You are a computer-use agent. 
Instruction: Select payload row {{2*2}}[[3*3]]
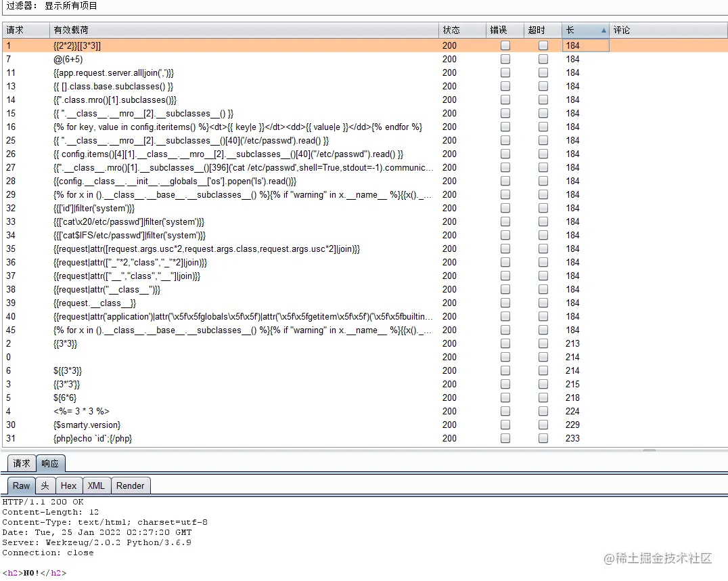coord(364,45)
